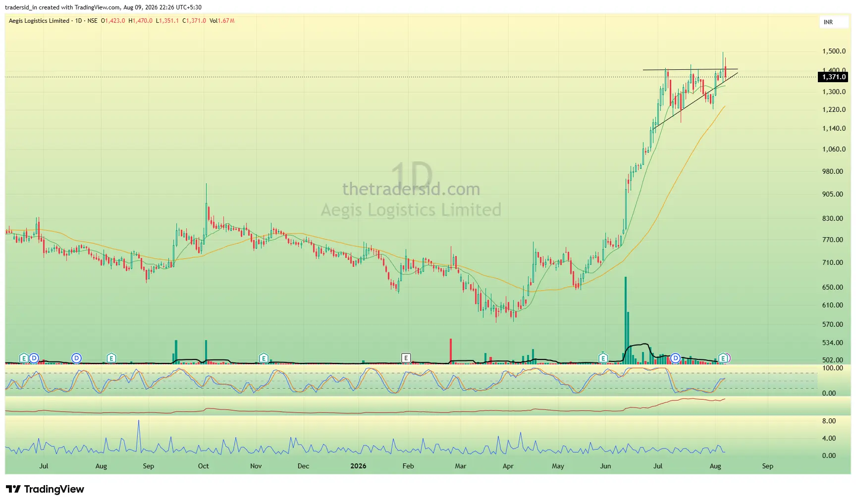Open the dividend marker beside the first earnings marker
The image size is (856, 504).
click(34, 358)
